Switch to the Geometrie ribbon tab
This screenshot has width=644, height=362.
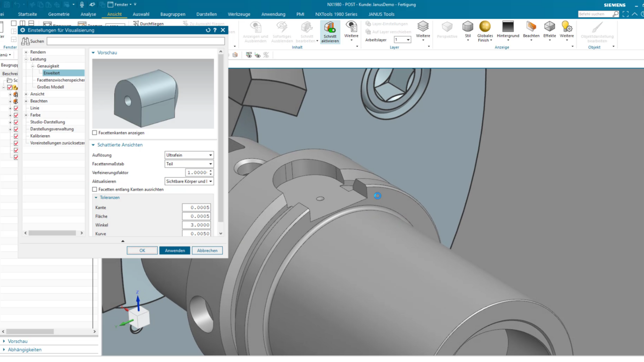point(59,14)
